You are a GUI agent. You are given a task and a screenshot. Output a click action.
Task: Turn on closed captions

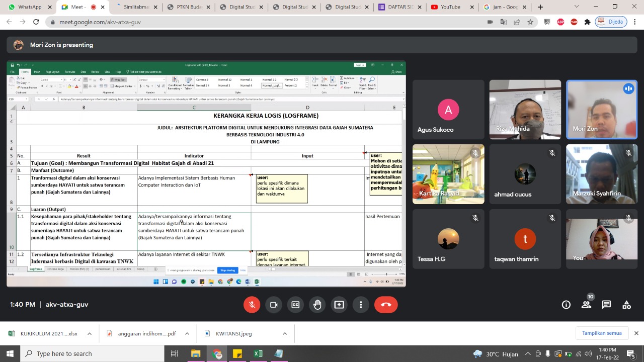295,305
